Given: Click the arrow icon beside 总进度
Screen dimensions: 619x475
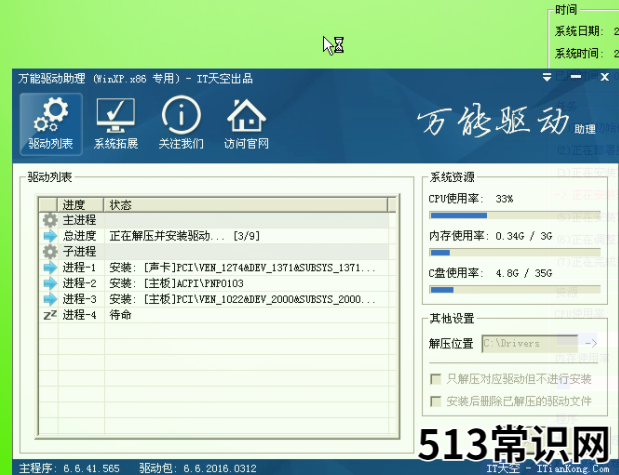Looking at the screenshot, I should 50,236.
